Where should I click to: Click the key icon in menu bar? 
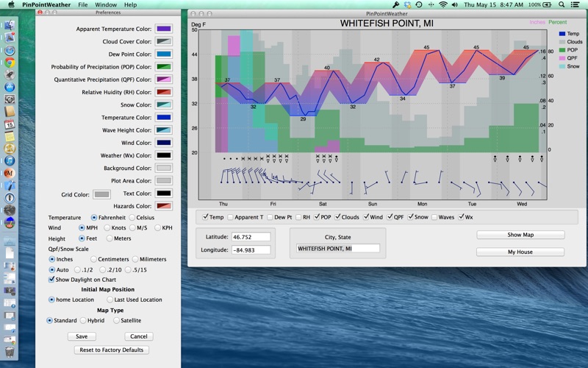click(395, 4)
